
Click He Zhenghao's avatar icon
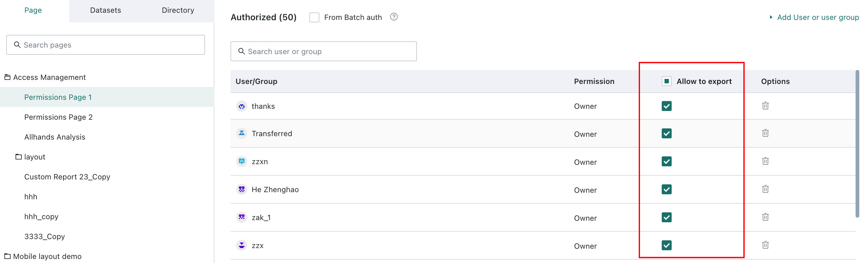[x=242, y=190]
